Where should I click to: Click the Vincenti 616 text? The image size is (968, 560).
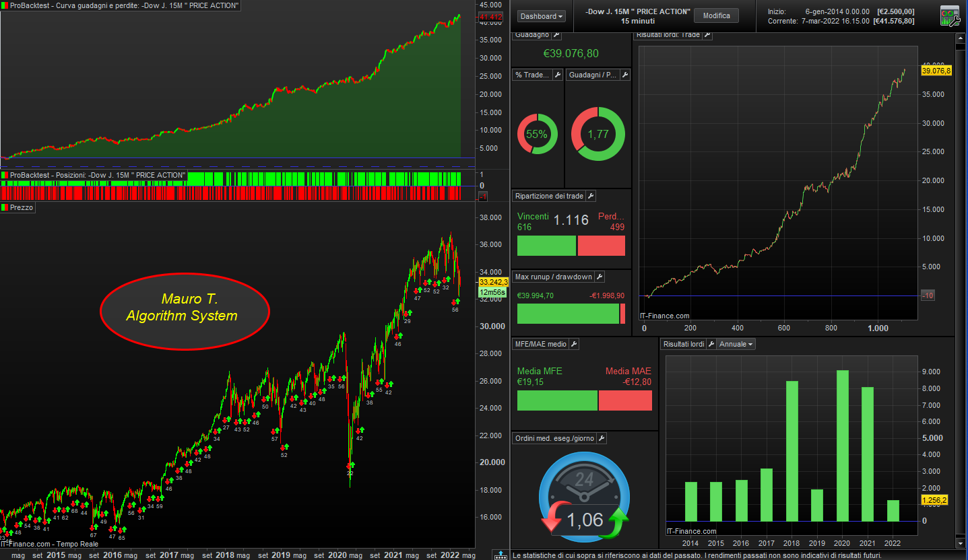click(533, 222)
